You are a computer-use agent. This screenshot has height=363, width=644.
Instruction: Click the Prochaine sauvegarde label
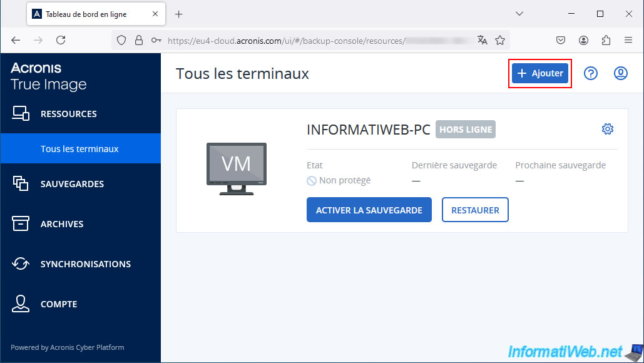[561, 165]
